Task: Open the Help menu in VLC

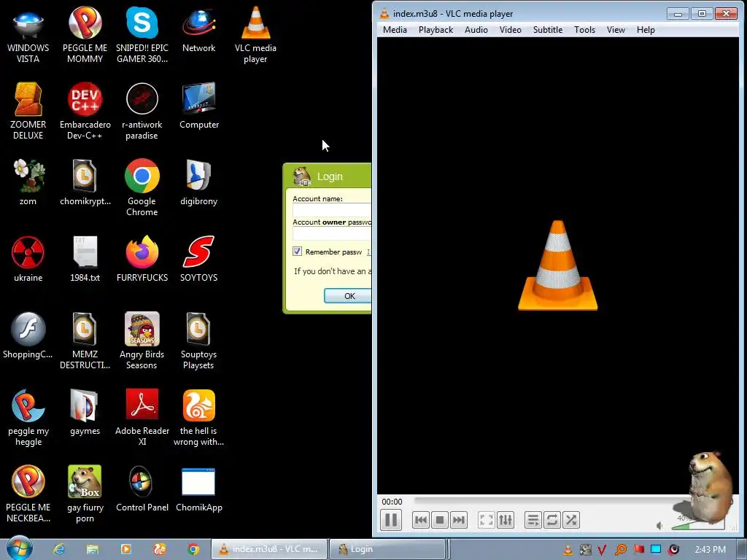Action: pyautogui.click(x=646, y=29)
